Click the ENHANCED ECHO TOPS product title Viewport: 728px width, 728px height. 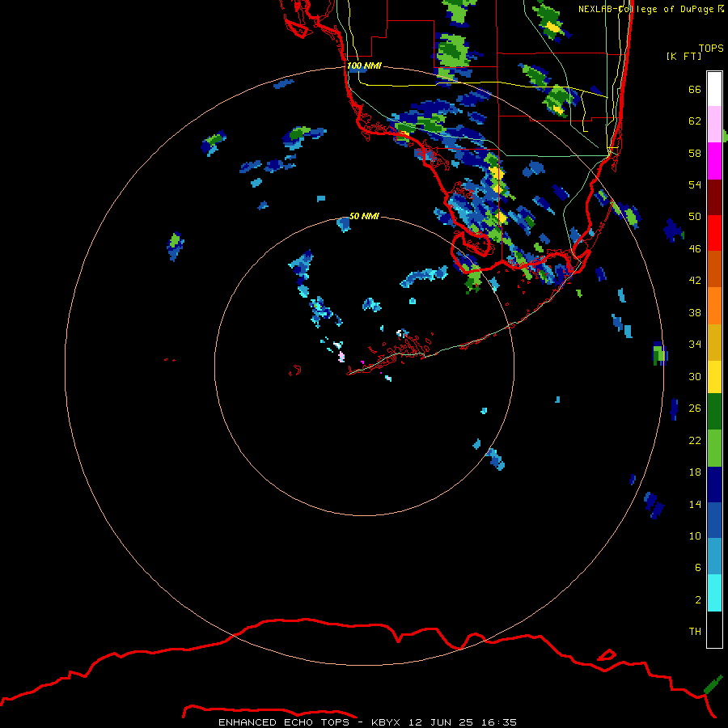[283, 722]
